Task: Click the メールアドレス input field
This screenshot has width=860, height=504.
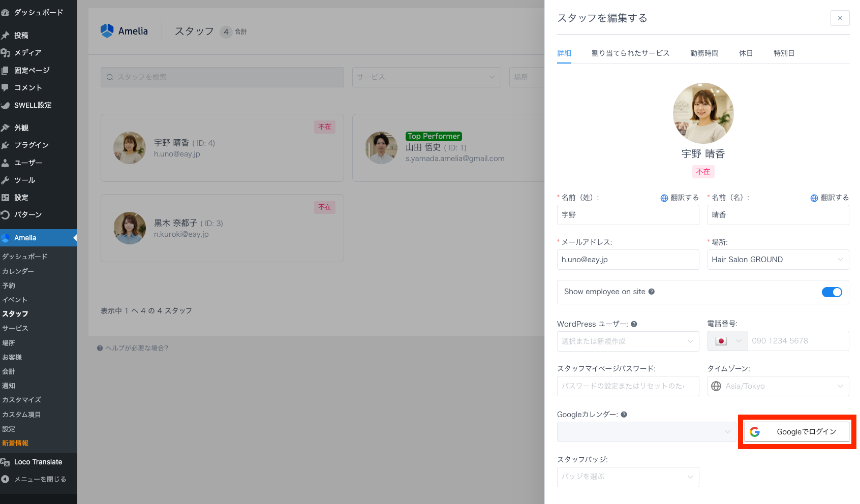Action: (628, 260)
